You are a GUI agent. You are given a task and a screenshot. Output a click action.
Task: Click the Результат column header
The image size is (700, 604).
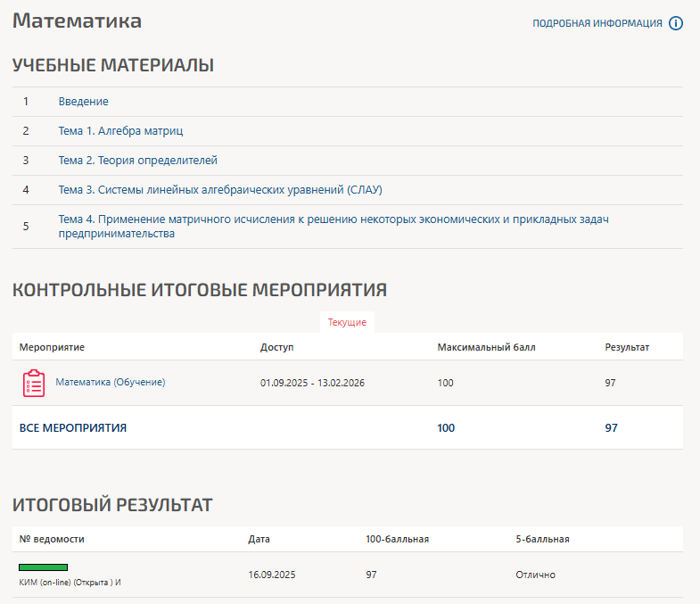click(x=627, y=346)
